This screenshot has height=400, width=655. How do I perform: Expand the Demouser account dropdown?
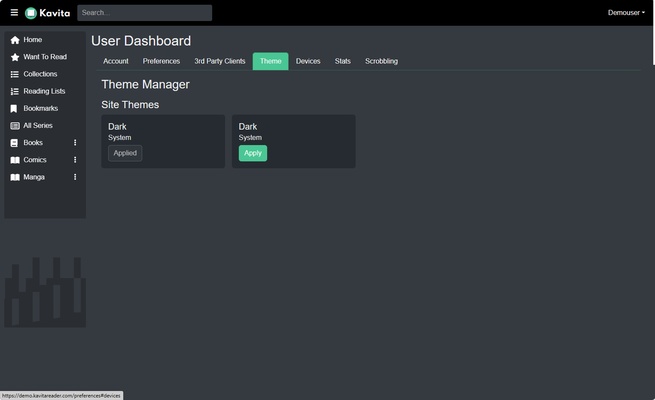tap(626, 13)
